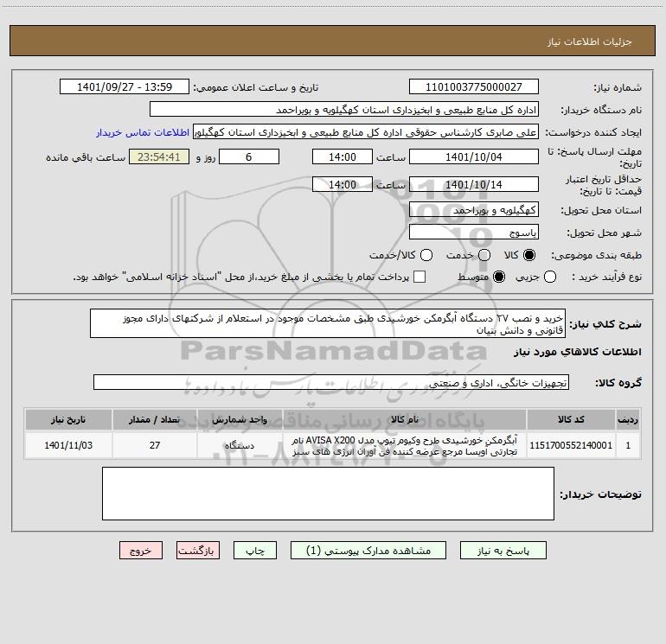Click the goods group field تجهیزات خانگی
The image size is (666, 644).
331,382
